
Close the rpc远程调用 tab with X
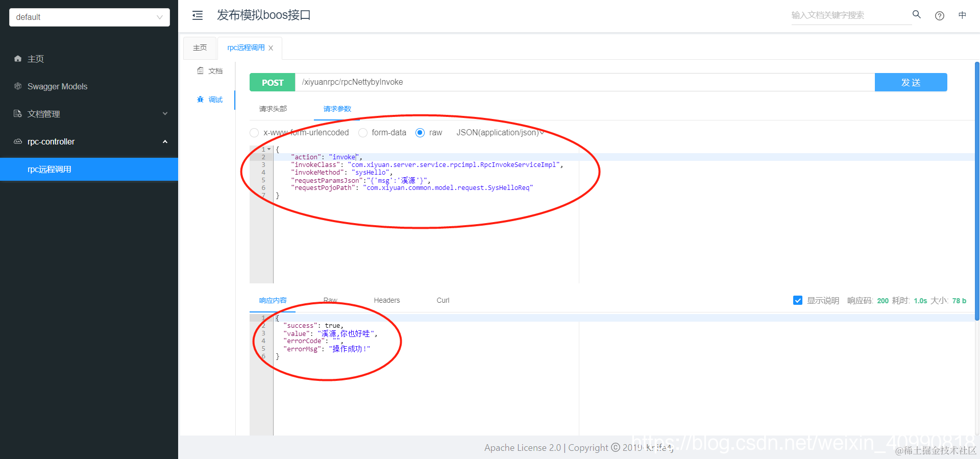(x=271, y=48)
